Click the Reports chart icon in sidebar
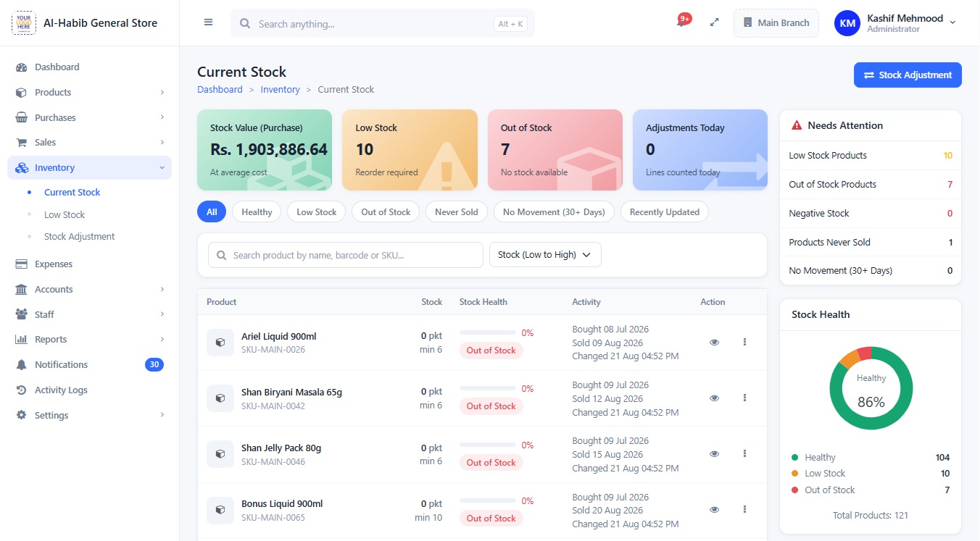 21,340
